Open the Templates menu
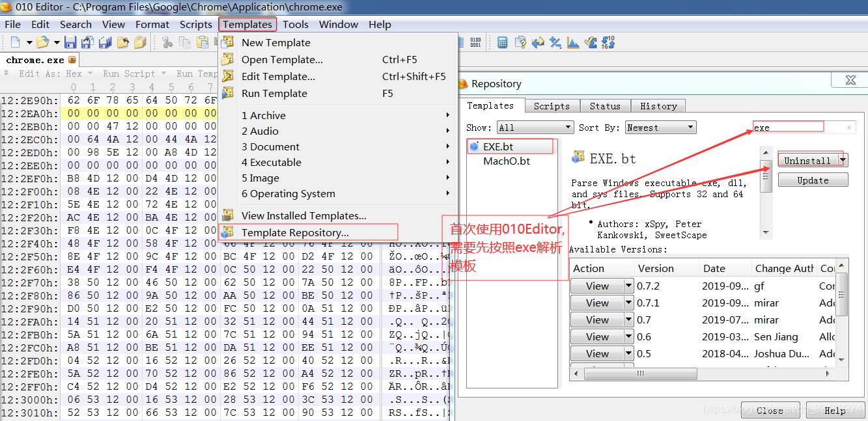Viewport: 868px width, 421px height. pyautogui.click(x=247, y=24)
